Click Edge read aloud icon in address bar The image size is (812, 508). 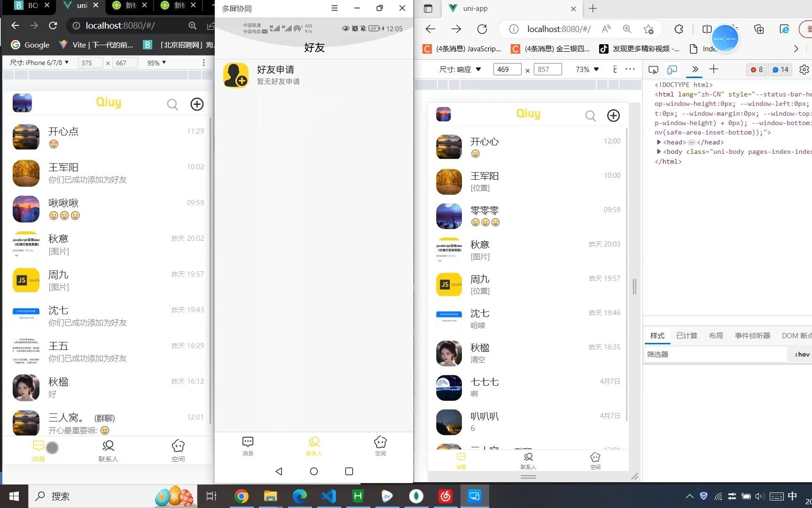coord(606,29)
